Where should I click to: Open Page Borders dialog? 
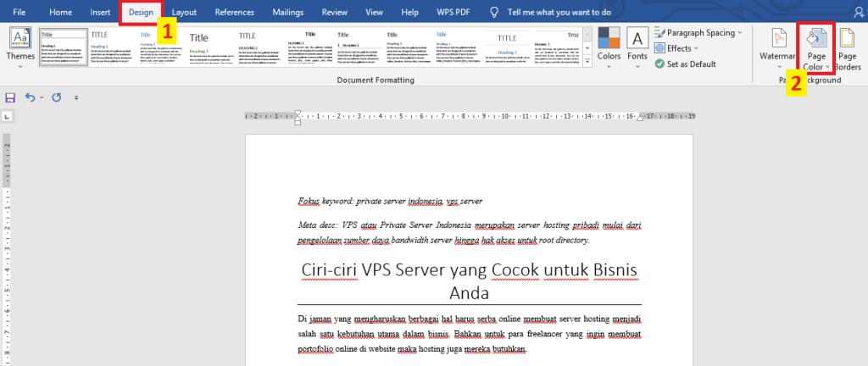pyautogui.click(x=847, y=49)
